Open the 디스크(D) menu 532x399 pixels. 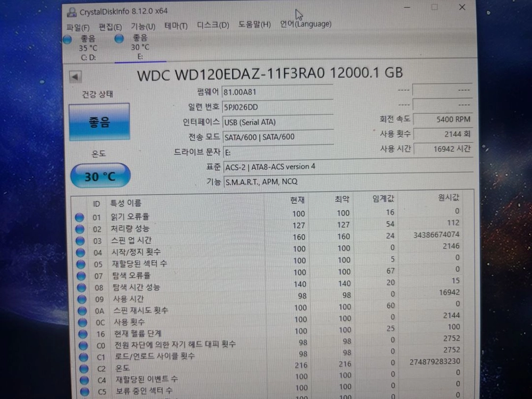[x=213, y=25]
